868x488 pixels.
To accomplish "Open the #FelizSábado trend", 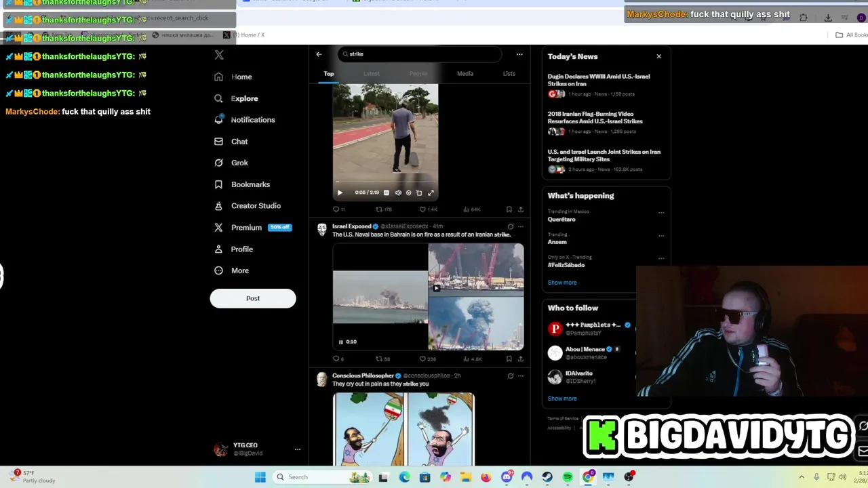I will coord(566,265).
